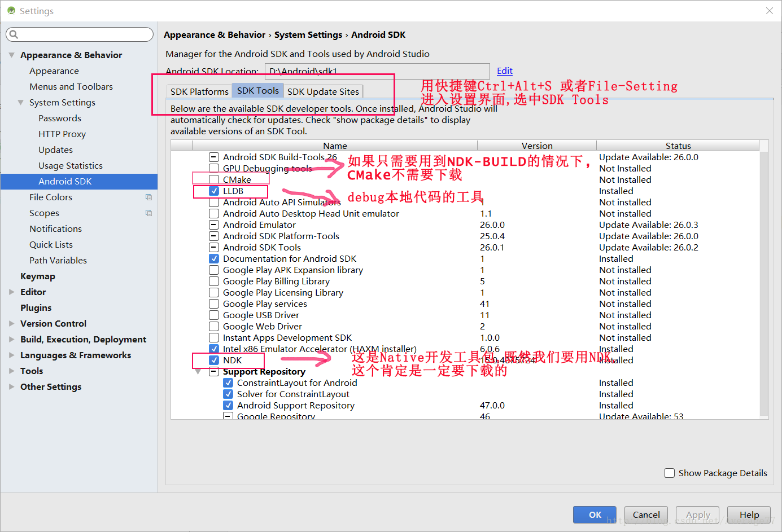Open Help for this dialog

[749, 515]
